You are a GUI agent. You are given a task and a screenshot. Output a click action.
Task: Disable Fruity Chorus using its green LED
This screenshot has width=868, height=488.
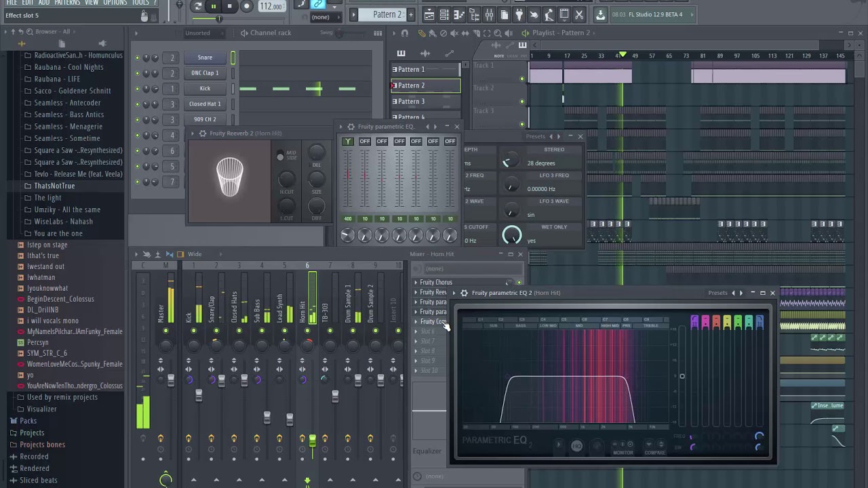[519, 283]
